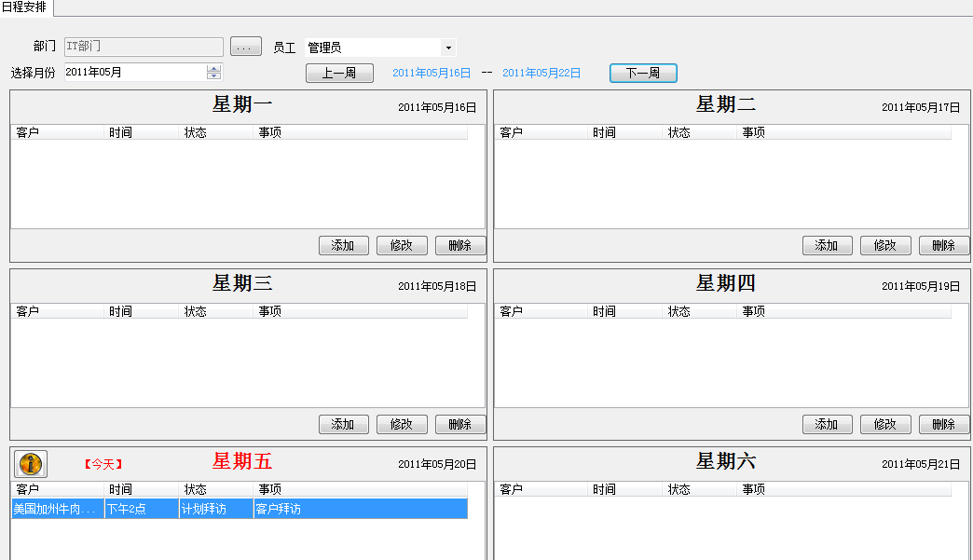Image resolution: width=973 pixels, height=560 pixels.
Task: Add a schedule entry for 星期四
Action: click(x=827, y=424)
